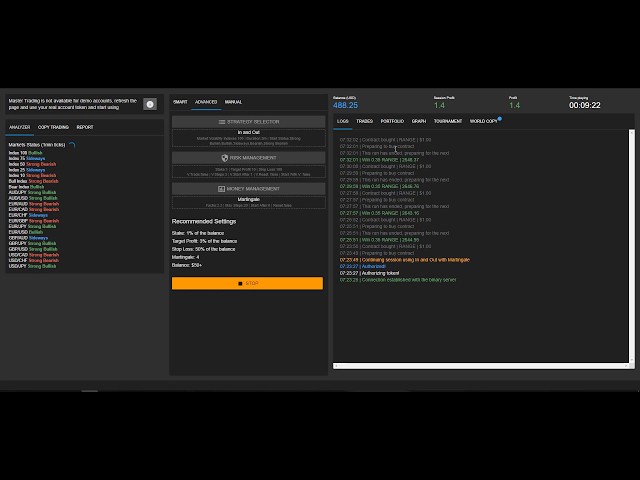Open the Manual tab
The height and width of the screenshot is (480, 640).
tap(233, 102)
